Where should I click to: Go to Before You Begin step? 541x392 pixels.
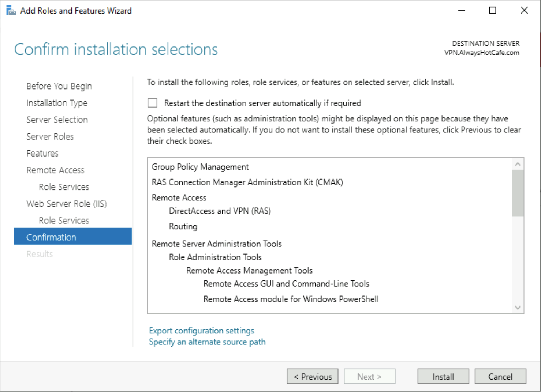tap(59, 86)
